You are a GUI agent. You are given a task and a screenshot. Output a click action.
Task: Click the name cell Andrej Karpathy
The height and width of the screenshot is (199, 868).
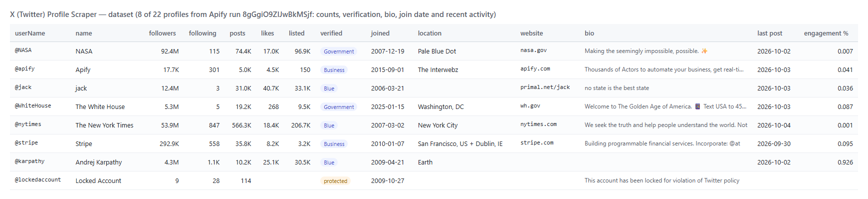99,162
